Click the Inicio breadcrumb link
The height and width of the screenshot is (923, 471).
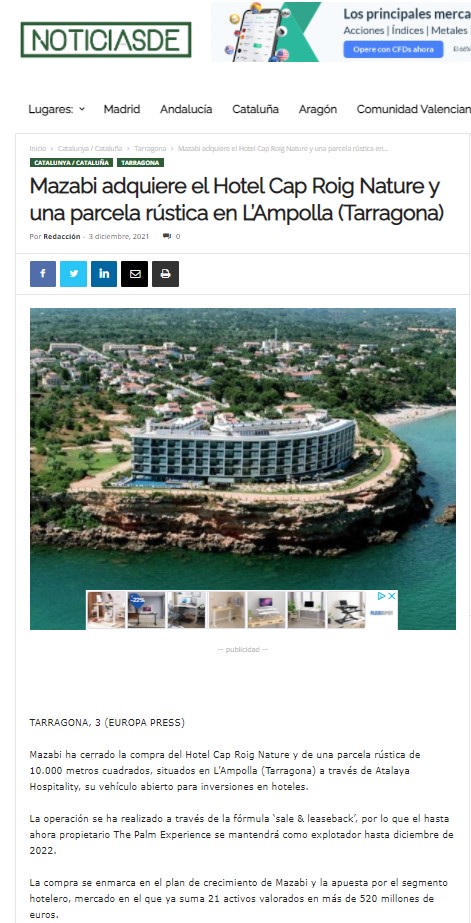click(x=38, y=148)
